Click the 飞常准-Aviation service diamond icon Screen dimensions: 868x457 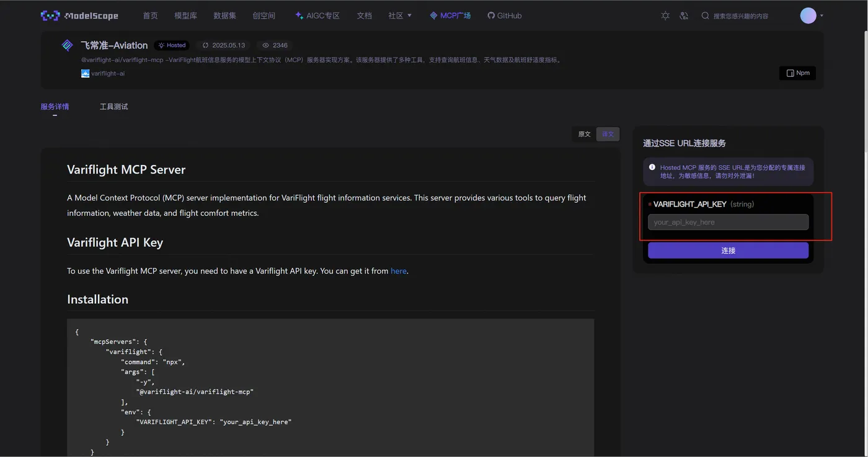click(x=68, y=45)
